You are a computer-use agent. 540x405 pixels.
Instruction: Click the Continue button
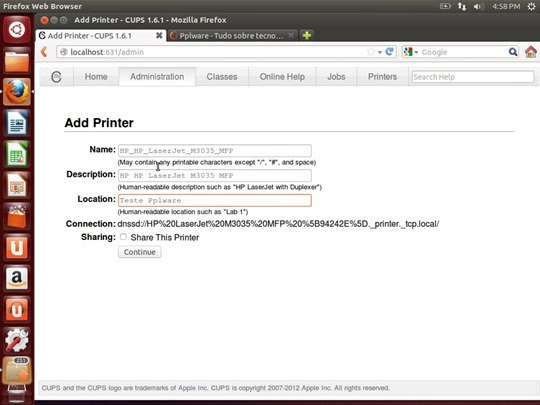(x=139, y=252)
